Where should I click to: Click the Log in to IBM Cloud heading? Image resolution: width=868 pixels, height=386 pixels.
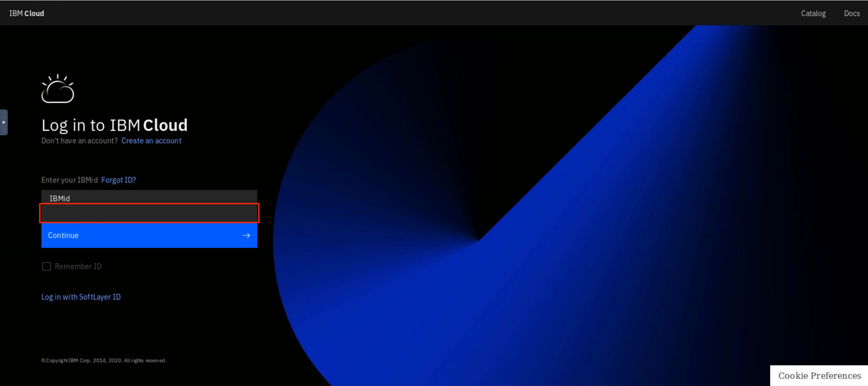(x=115, y=125)
